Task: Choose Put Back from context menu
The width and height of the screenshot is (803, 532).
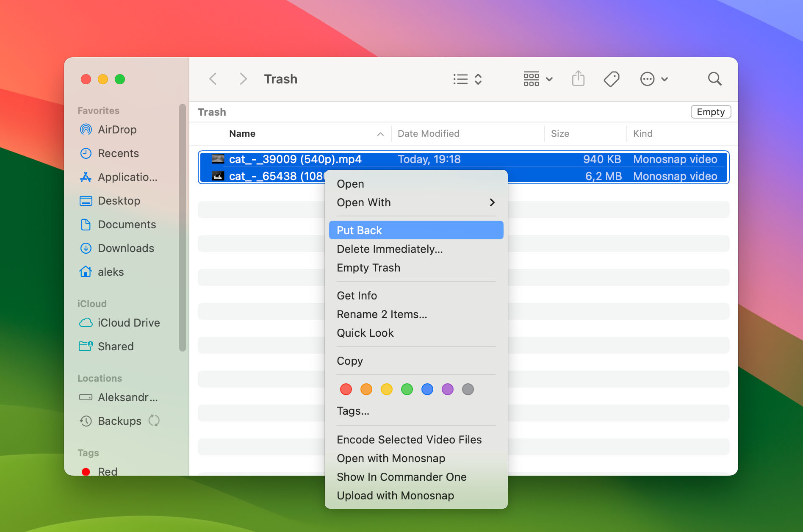Action: (x=415, y=230)
